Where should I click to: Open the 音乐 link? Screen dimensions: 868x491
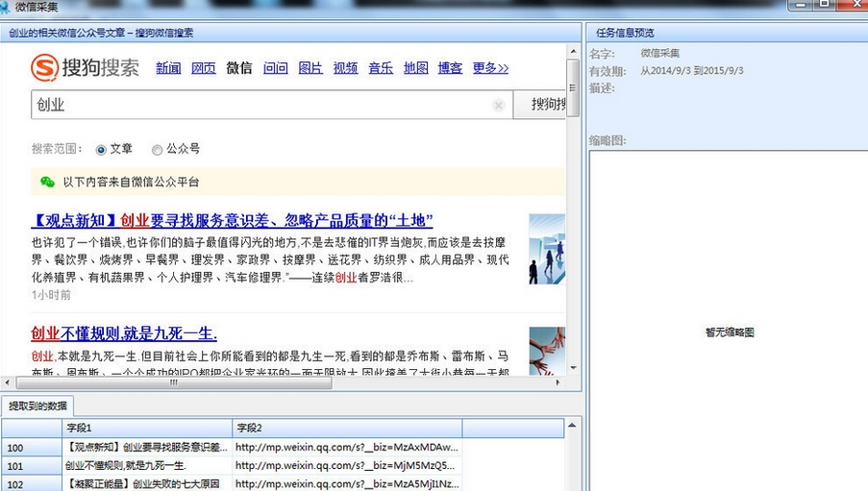click(x=381, y=68)
